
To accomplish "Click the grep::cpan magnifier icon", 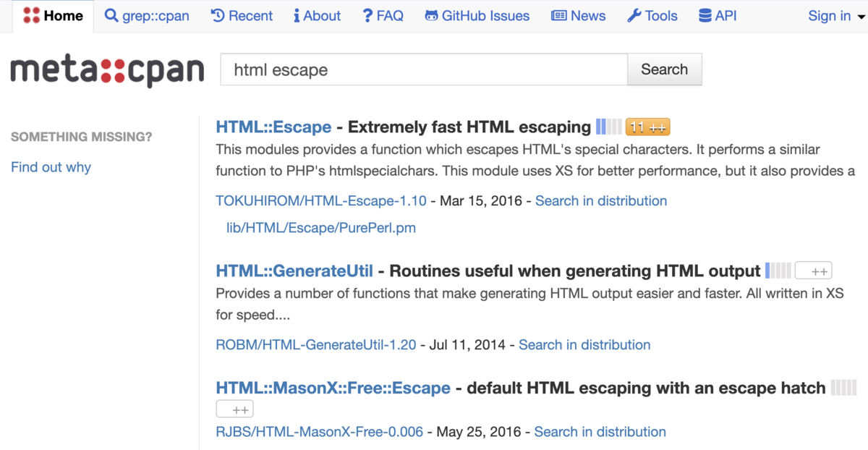I will [x=111, y=15].
